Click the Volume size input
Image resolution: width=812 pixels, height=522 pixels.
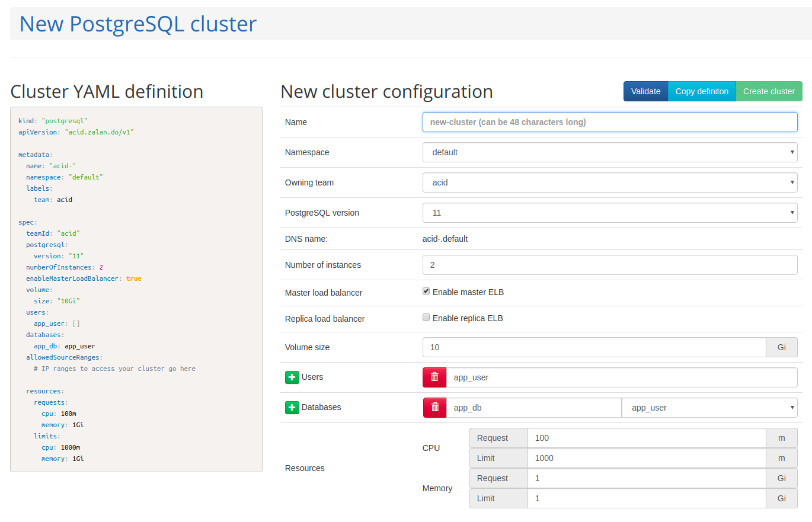coord(593,347)
